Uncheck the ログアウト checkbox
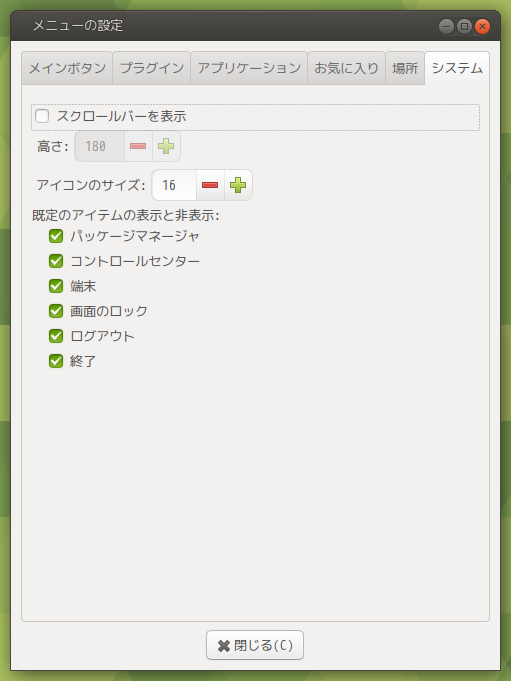 (56, 336)
